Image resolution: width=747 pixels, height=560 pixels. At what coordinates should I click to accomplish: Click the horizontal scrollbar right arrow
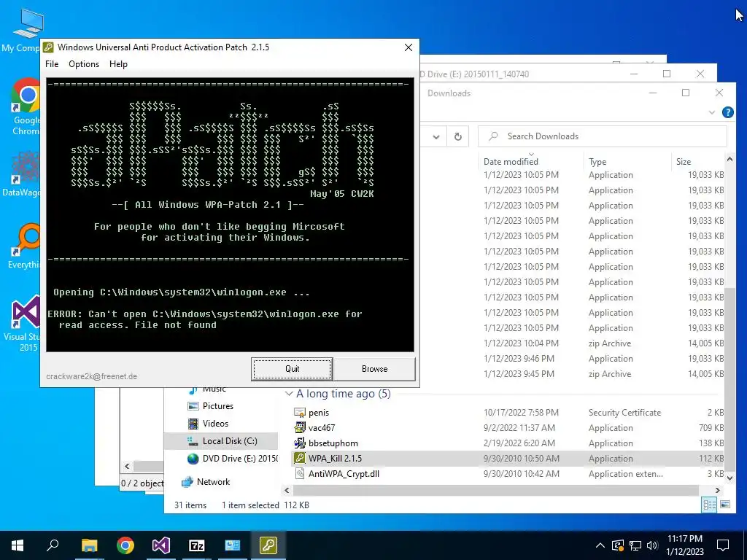coord(718,490)
